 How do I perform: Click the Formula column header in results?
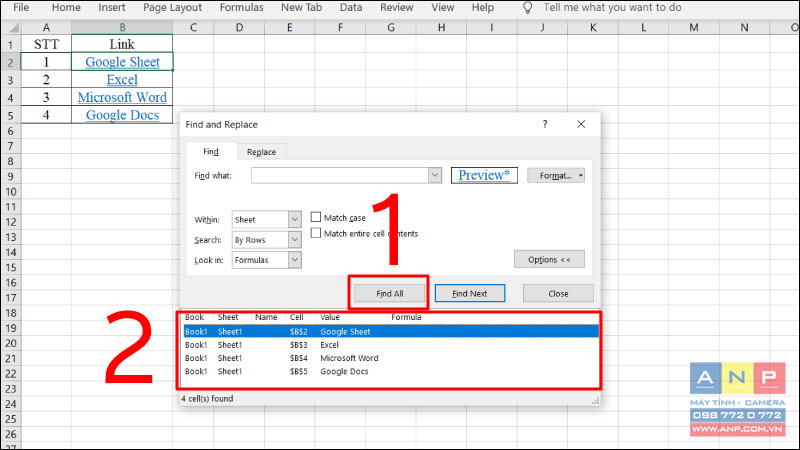[x=406, y=317]
